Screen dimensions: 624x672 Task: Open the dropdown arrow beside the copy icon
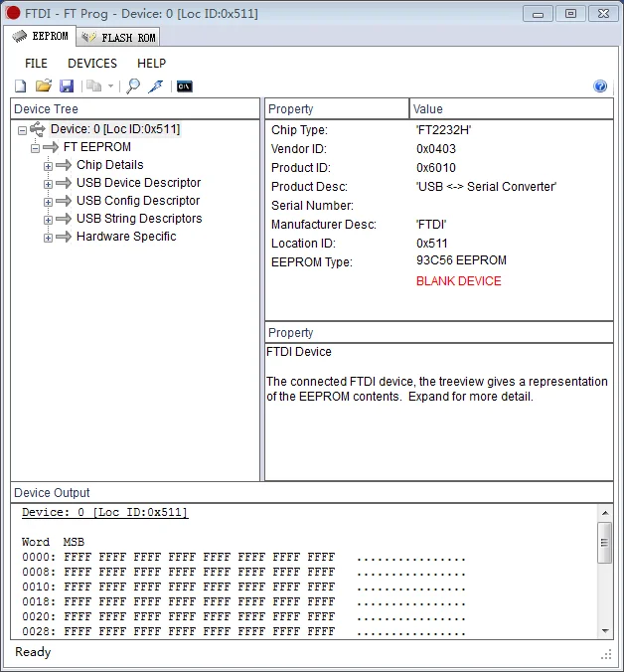point(110,86)
